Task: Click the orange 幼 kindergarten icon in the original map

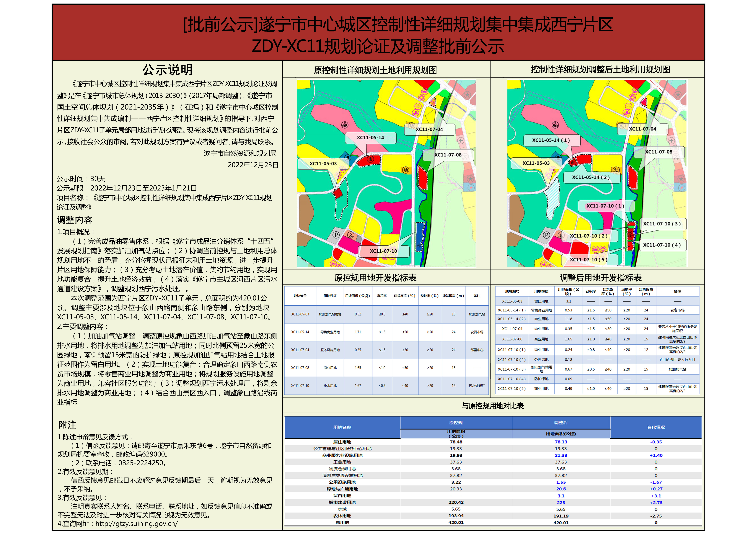Action: (406, 170)
